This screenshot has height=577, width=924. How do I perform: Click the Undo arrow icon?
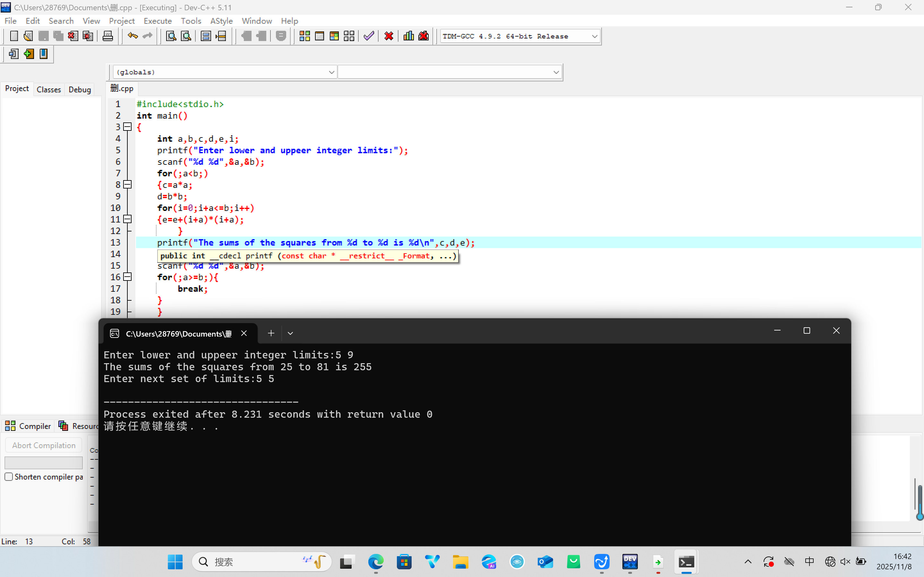coord(133,36)
